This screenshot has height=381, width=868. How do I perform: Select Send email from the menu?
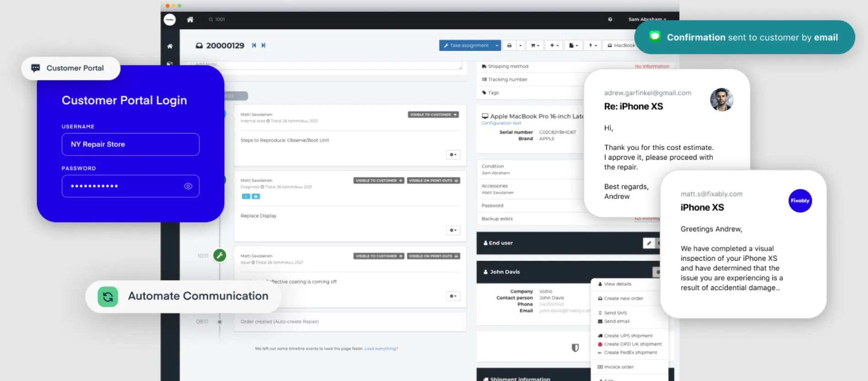pos(616,321)
